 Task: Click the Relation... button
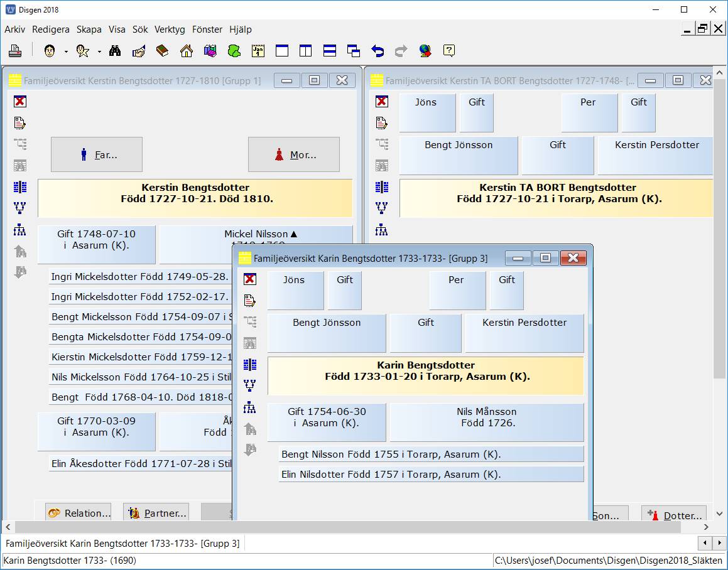click(x=78, y=512)
